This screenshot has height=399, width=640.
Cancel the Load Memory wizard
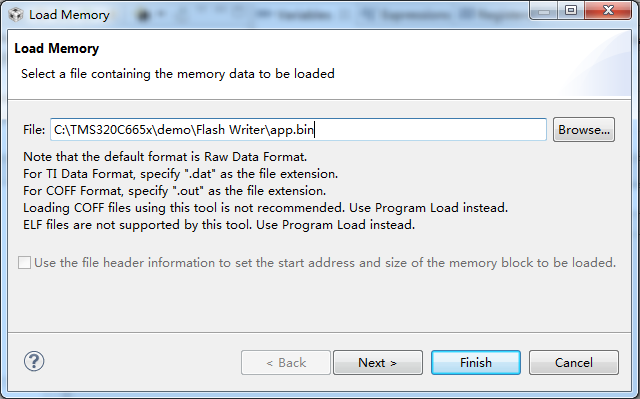click(x=573, y=362)
